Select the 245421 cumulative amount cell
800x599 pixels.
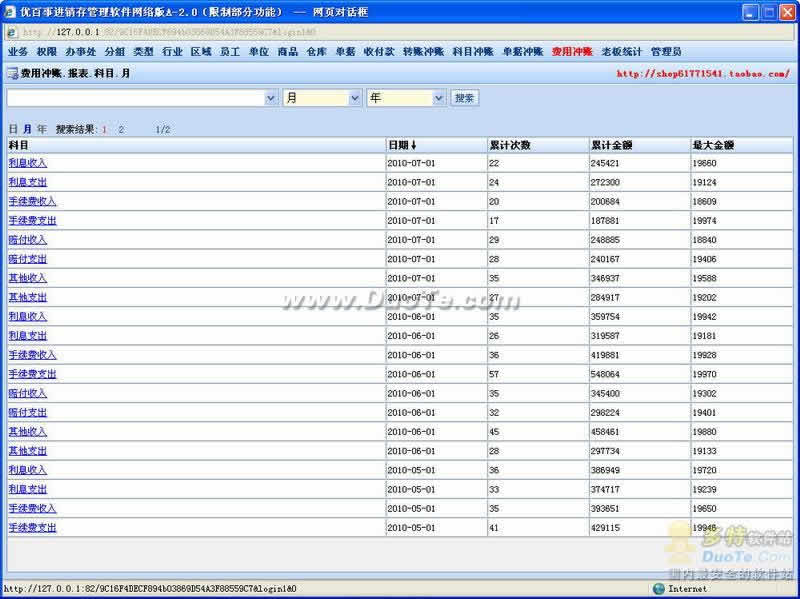tap(640, 163)
